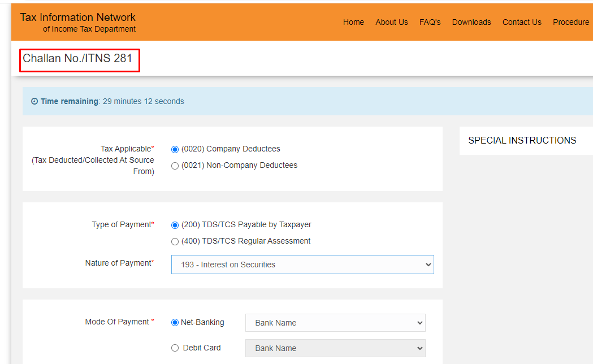Select the (0020) Company Deductees radio button
Viewport: 593px width, 364px height.
click(x=175, y=149)
